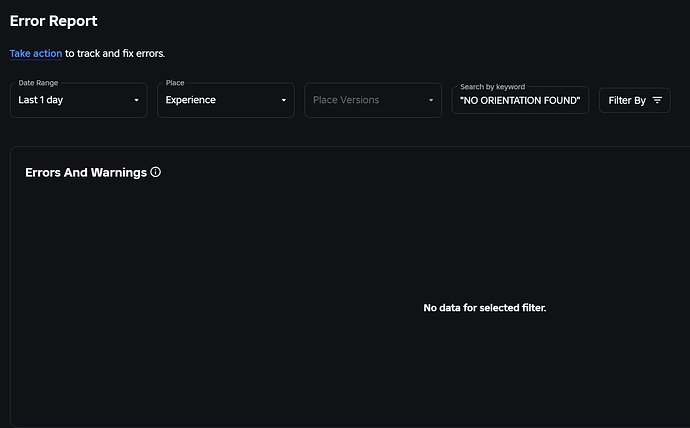Click the small 'Search by keyword' label

(x=492, y=87)
